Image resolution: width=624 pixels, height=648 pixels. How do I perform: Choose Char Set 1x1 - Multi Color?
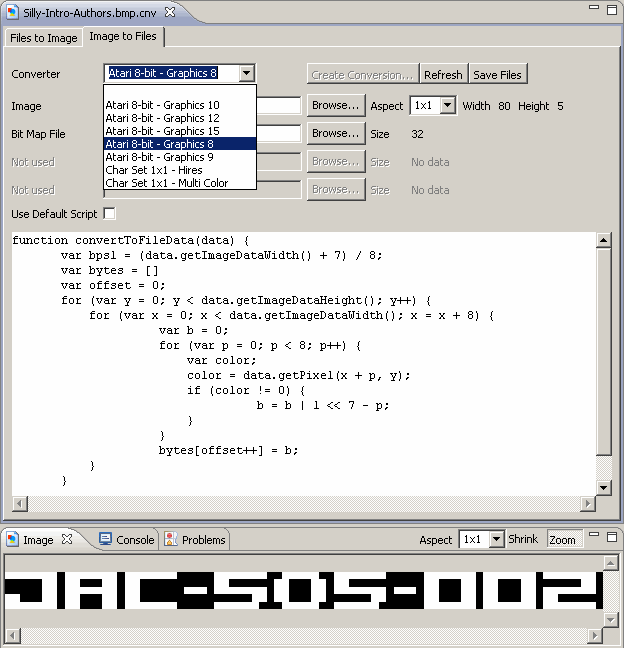click(x=166, y=183)
